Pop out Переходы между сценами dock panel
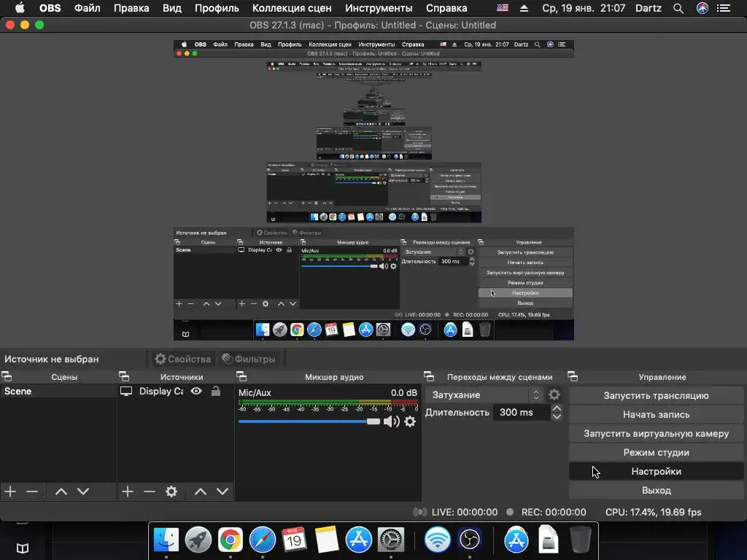The width and height of the screenshot is (747, 560). click(429, 377)
